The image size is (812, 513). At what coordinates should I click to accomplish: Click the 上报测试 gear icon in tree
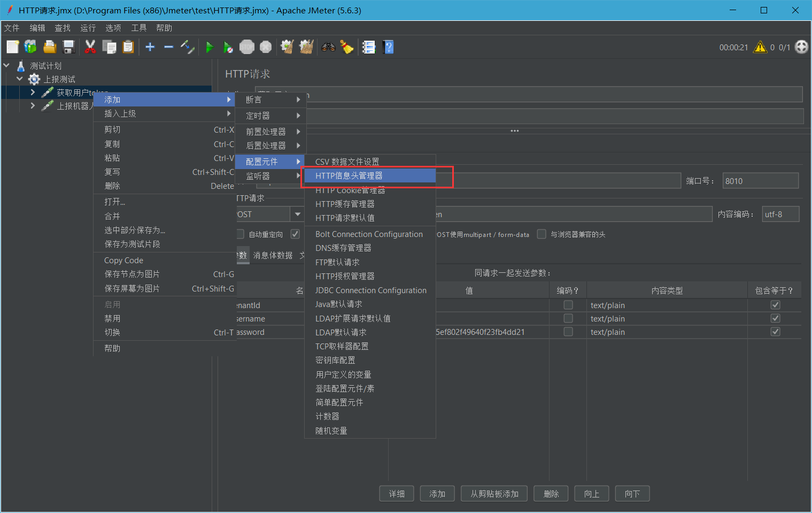click(34, 79)
